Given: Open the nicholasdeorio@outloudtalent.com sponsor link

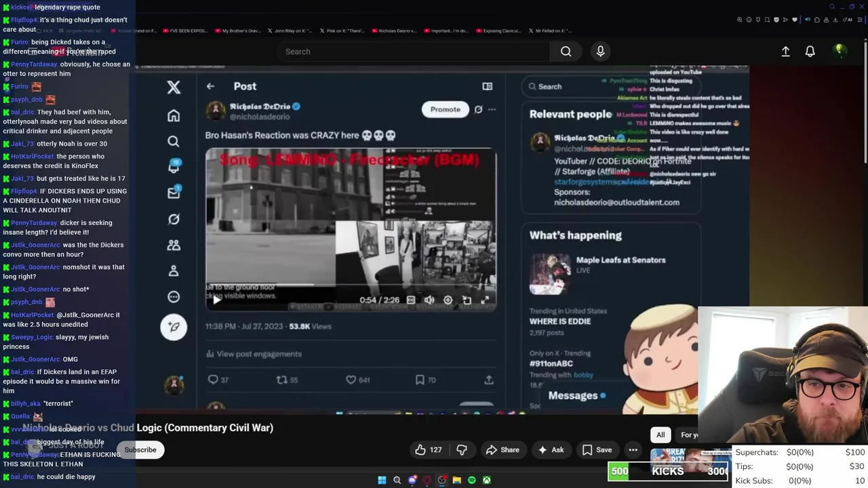Looking at the screenshot, I should [616, 202].
